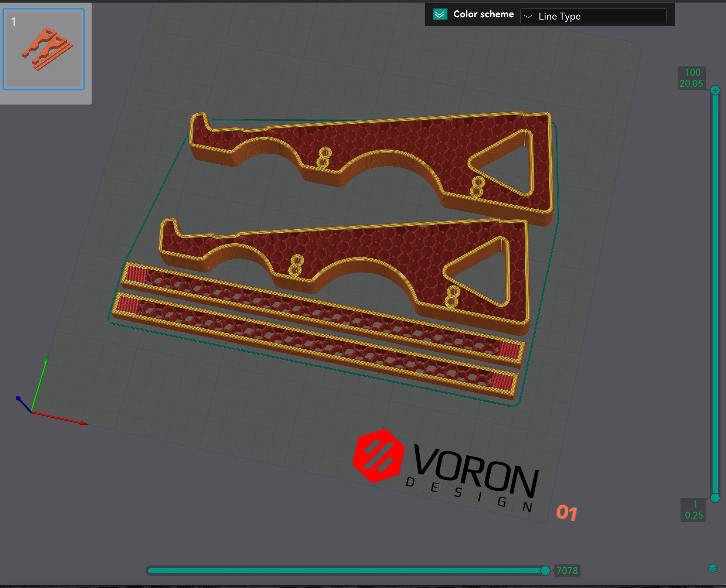The image size is (726, 588).
Task: Click the red Voron hexagon logo
Action: (378, 456)
